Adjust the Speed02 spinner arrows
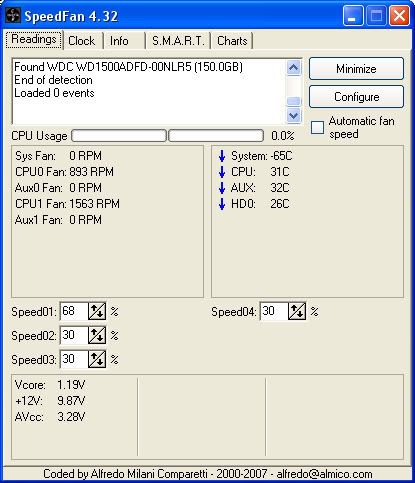Screen dimensions: 415x483 point(97,335)
